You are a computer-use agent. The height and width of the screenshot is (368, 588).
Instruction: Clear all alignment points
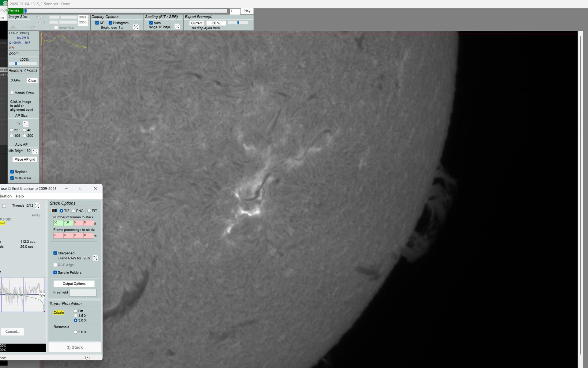click(x=32, y=81)
